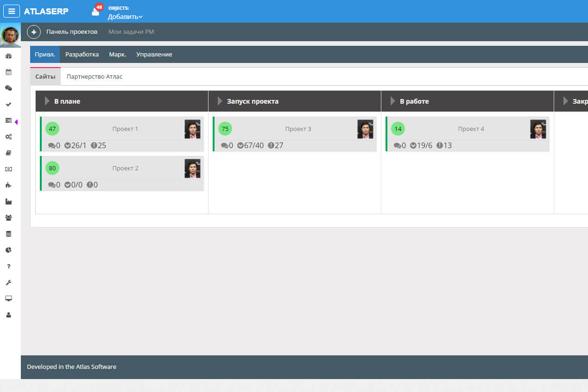Viewport: 588px width, 392px height.
Task: Click the user avatar at sidebar top
Action: pyautogui.click(x=10, y=35)
